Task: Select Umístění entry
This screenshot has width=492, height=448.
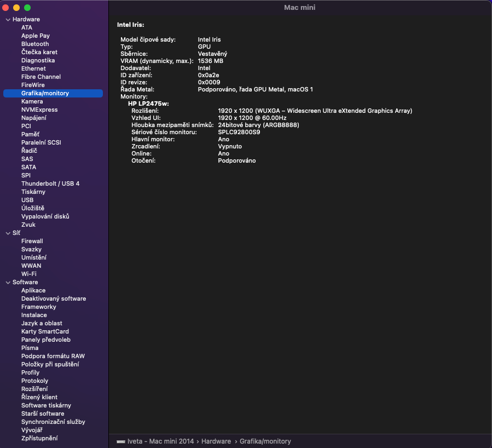Action: pyautogui.click(x=34, y=257)
